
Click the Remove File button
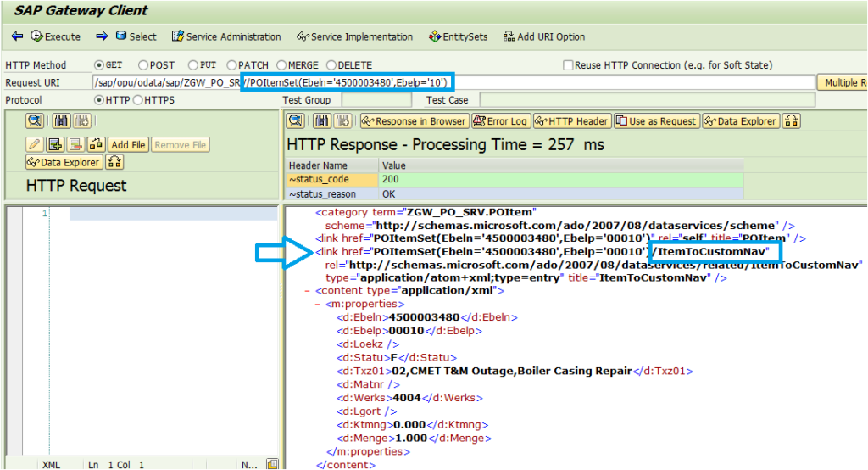[181, 145]
